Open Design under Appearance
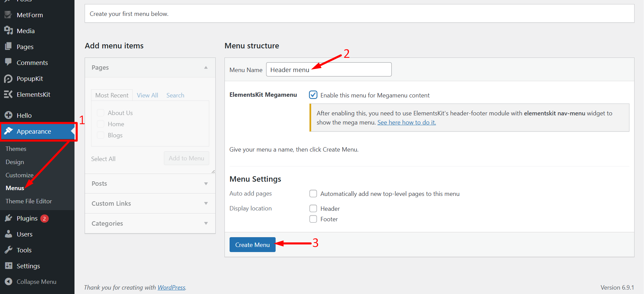The width and height of the screenshot is (644, 294). [x=15, y=162]
